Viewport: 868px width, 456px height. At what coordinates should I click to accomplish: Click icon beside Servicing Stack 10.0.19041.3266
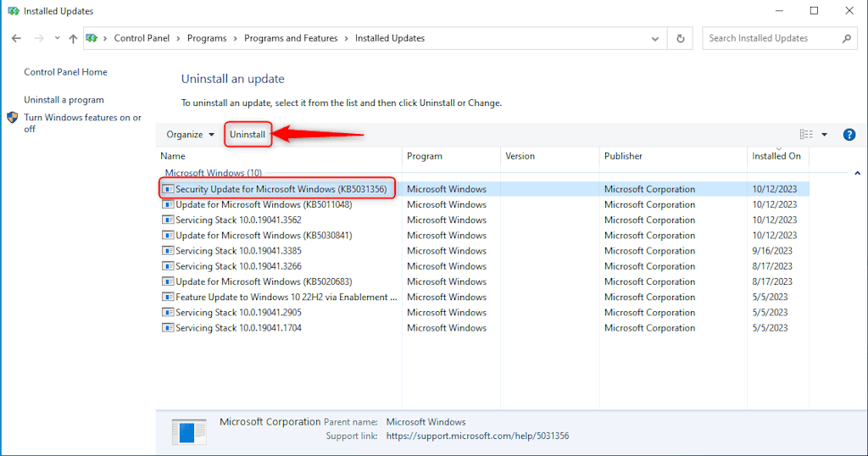(x=168, y=267)
